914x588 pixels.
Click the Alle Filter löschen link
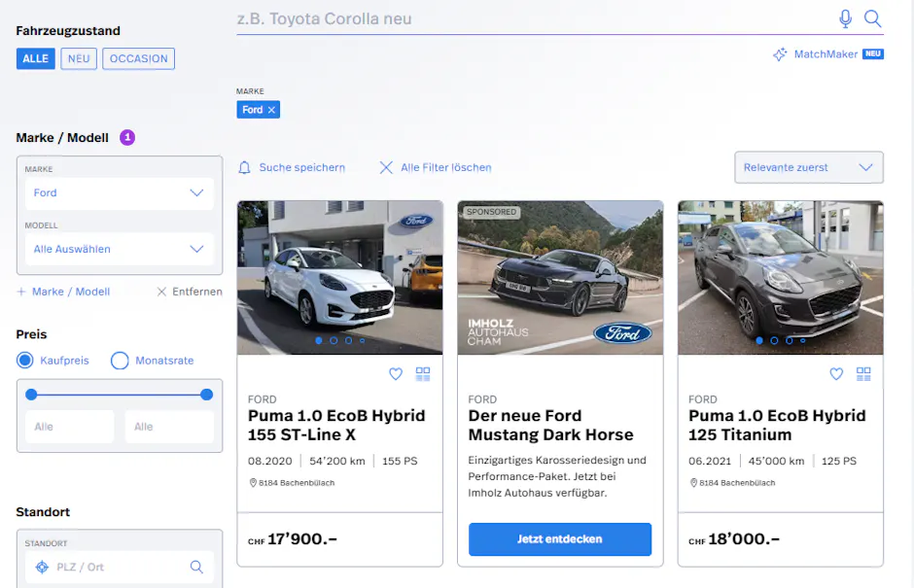click(x=446, y=168)
